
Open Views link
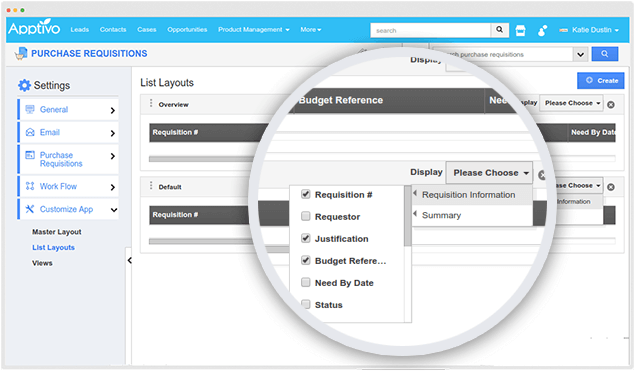point(43,263)
